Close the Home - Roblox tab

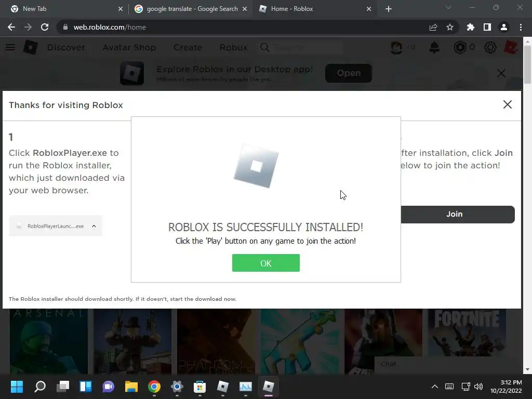[x=369, y=9]
